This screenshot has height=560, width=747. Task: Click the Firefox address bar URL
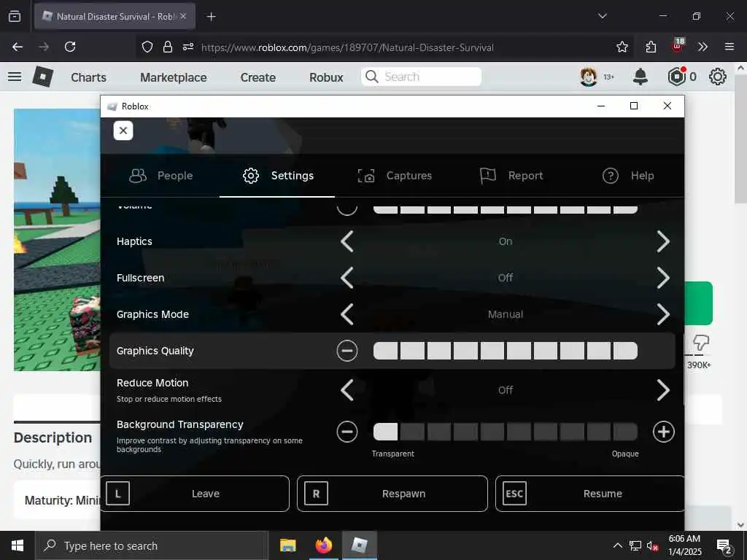point(347,47)
